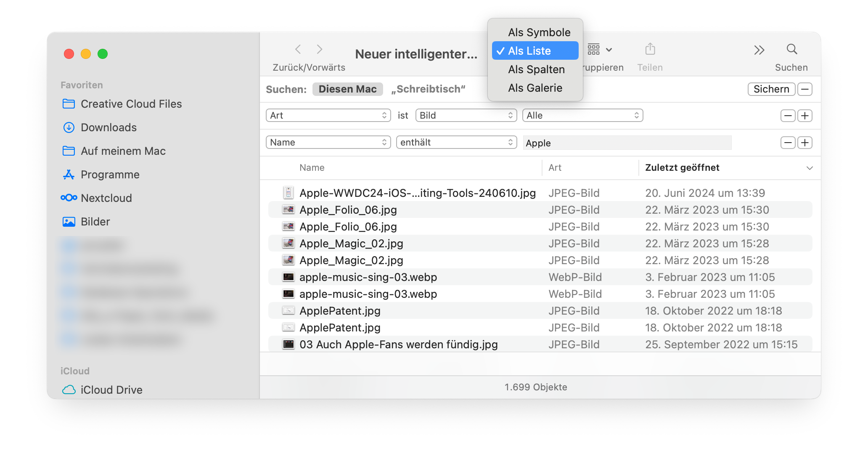Screen dimensions: 868x461
Task: Sort by Zuletzt geöffnet column header
Action: point(682,168)
